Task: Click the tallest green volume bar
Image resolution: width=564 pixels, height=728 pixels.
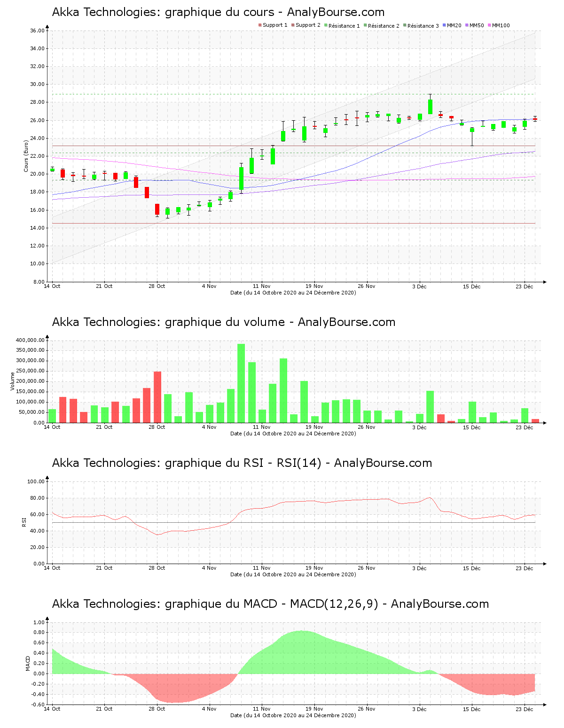Action: click(241, 383)
